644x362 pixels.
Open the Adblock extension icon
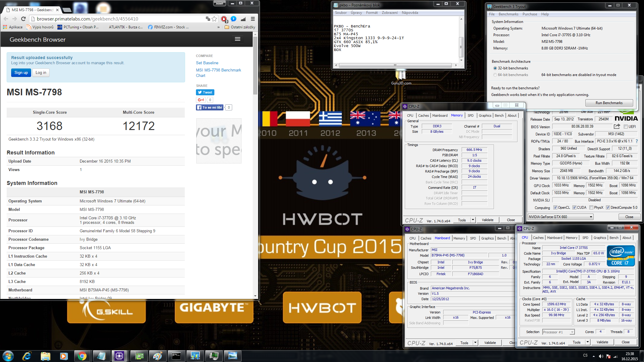(224, 19)
